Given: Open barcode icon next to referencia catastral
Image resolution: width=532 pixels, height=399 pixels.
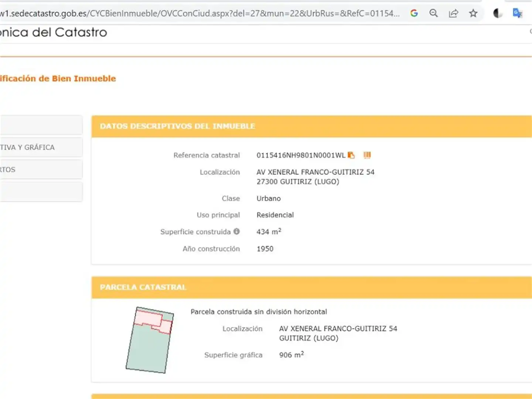Looking at the screenshot, I should (x=367, y=155).
